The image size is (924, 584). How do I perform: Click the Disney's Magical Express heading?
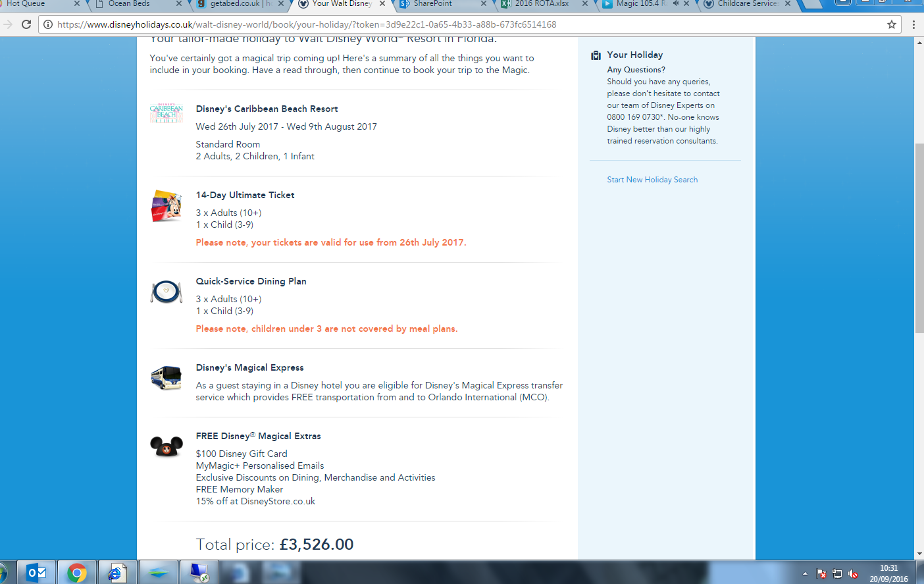[249, 367]
